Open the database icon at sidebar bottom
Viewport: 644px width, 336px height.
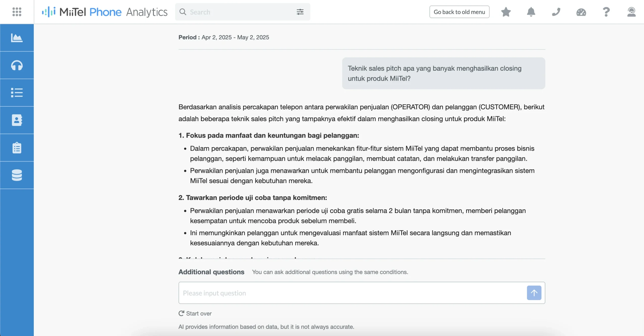point(17,175)
